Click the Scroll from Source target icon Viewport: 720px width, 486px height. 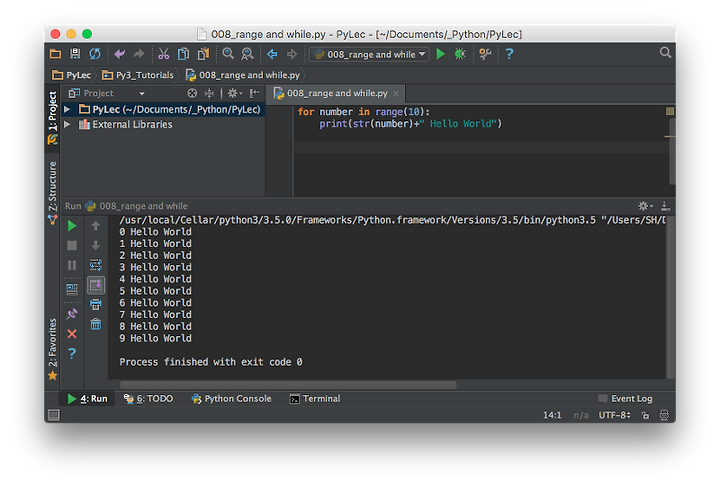point(192,93)
